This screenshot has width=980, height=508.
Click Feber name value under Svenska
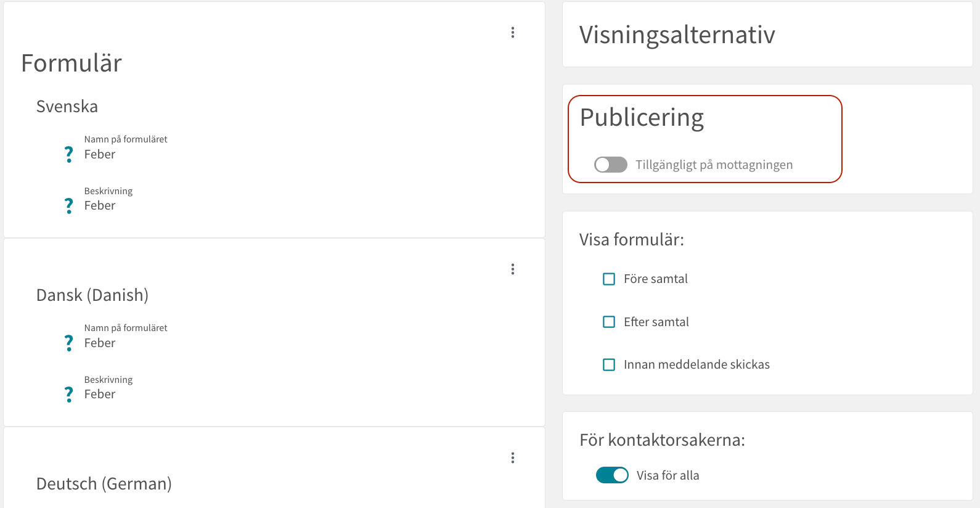coord(100,155)
